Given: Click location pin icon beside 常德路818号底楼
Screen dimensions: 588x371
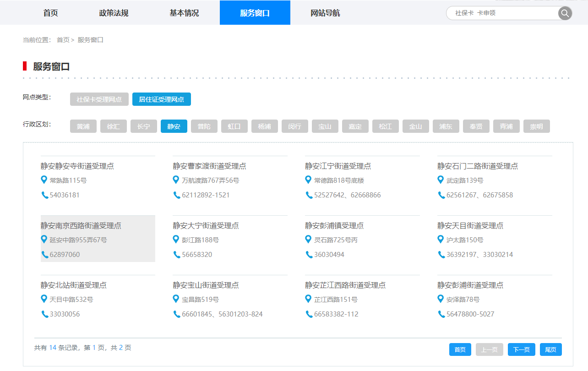Looking at the screenshot, I should 308,180.
